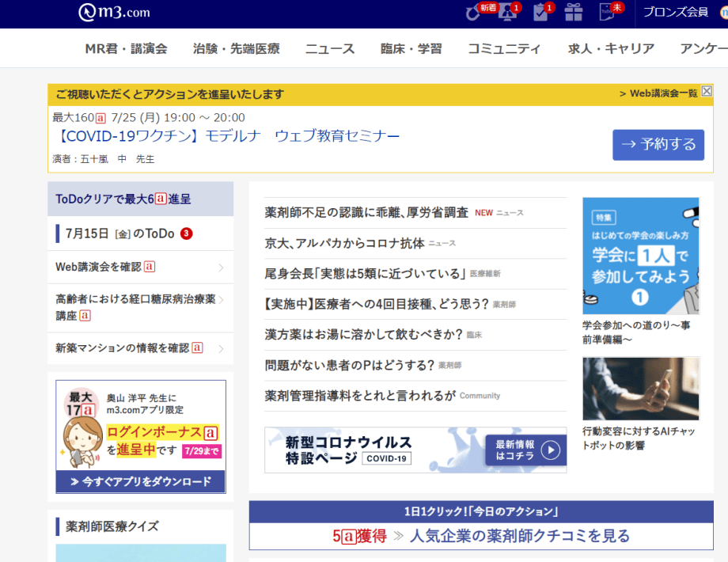Open survey 医療者への4回目接種、どう思う?
Image resolution: width=728 pixels, height=562 pixels.
377,304
